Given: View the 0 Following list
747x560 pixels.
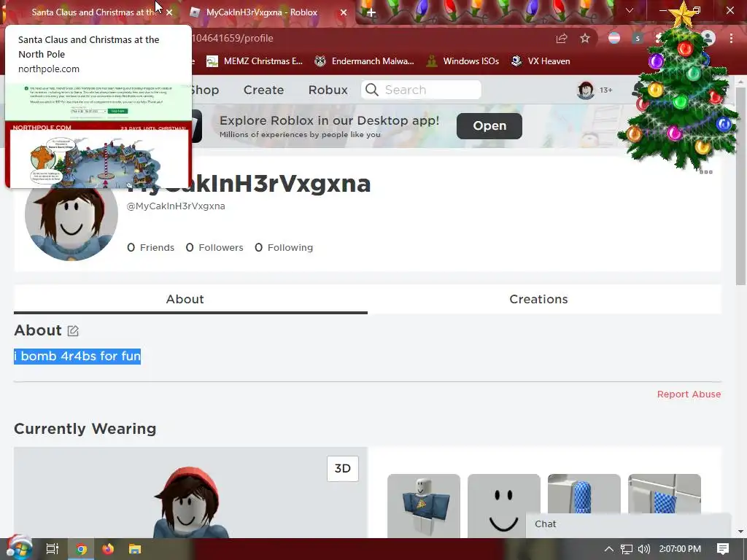Looking at the screenshot, I should coord(284,248).
